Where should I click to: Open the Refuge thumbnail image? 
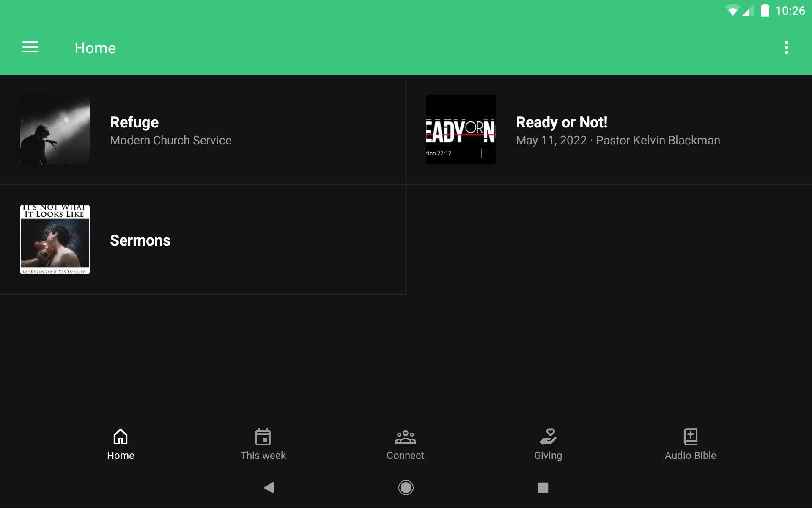(55, 130)
